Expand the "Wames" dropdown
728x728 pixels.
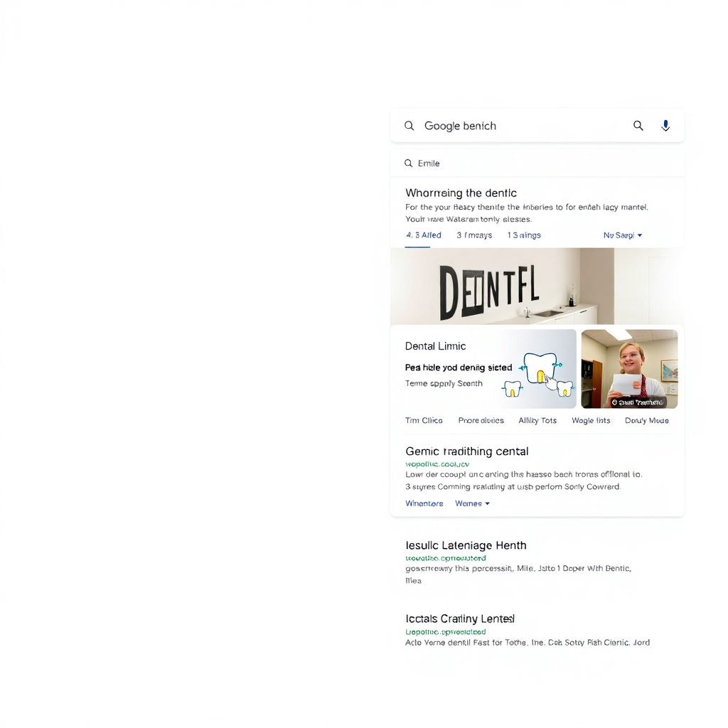pos(472,503)
